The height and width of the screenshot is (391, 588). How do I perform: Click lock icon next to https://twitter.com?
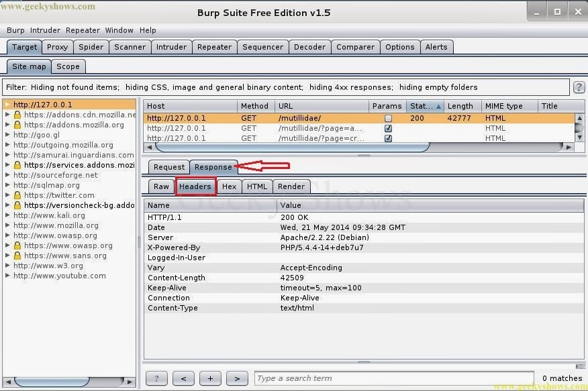click(x=17, y=195)
